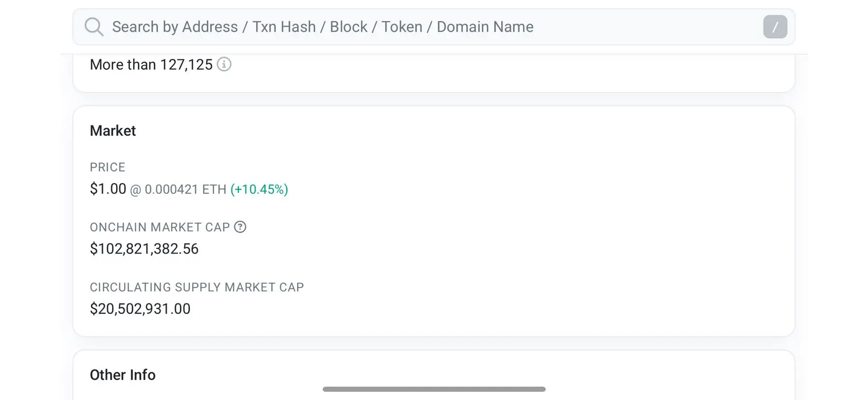Click the ONCHAIN MARKET CAP label
Screen dimensions: 868x400
coord(159,227)
